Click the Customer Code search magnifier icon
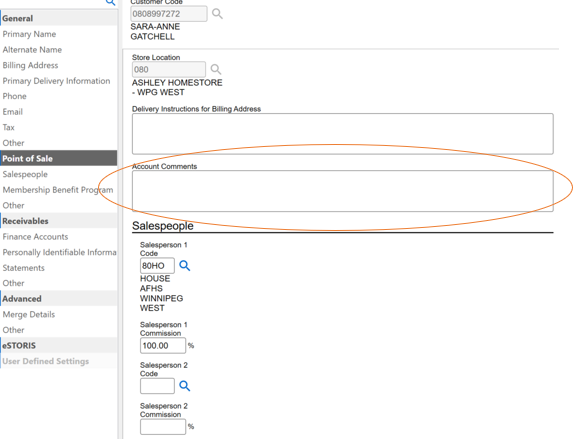The image size is (579, 444). [217, 14]
